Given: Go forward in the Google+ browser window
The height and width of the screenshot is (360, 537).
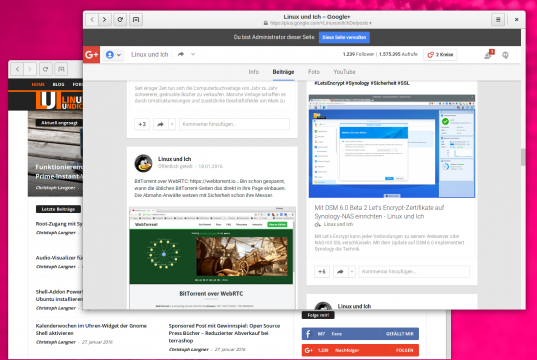Looking at the screenshot, I should [x=104, y=20].
